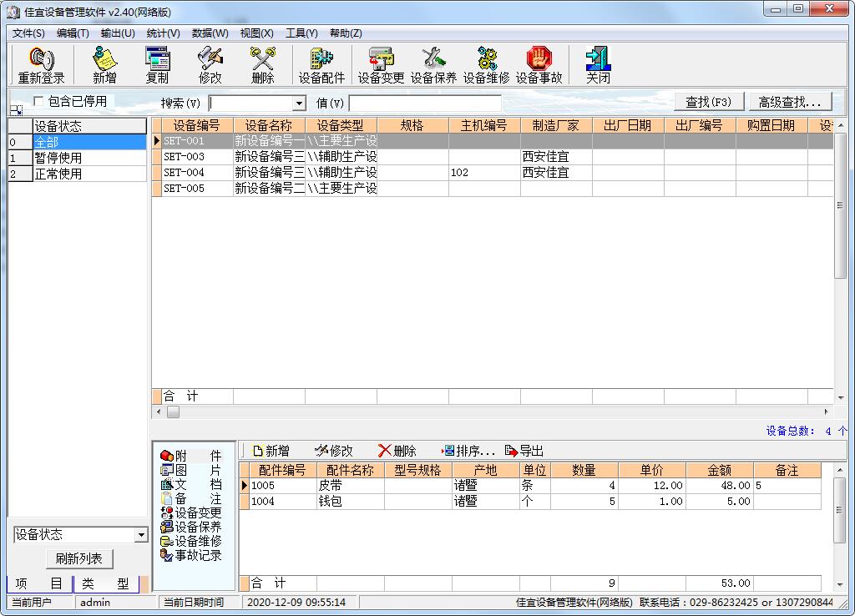Select the parts row 1005 皮带
Image resolution: width=855 pixels, height=616 pixels.
click(x=530, y=485)
